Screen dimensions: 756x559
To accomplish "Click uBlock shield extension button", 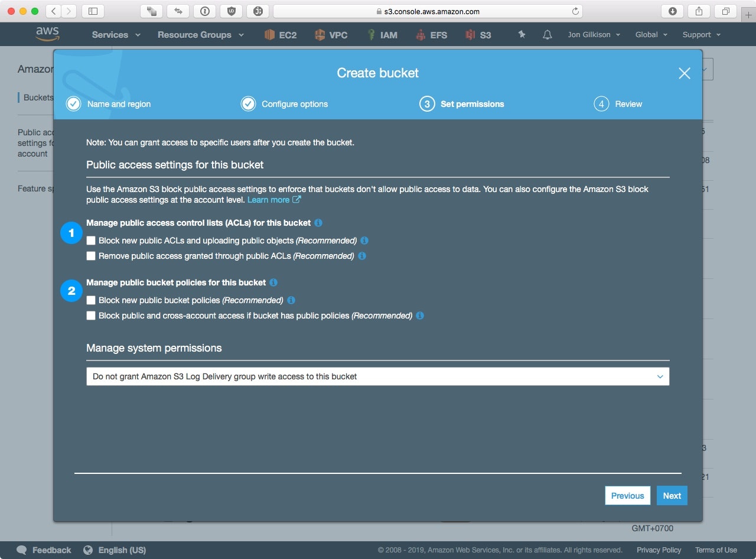I will [231, 11].
